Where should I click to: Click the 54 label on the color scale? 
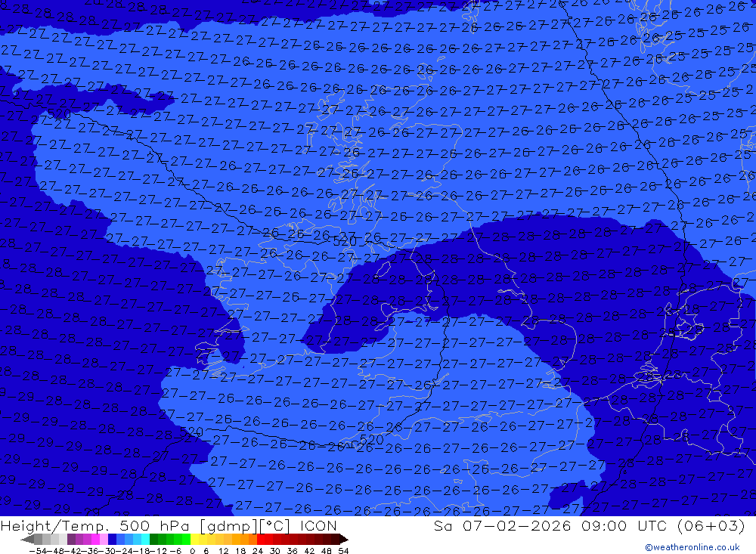(x=343, y=551)
